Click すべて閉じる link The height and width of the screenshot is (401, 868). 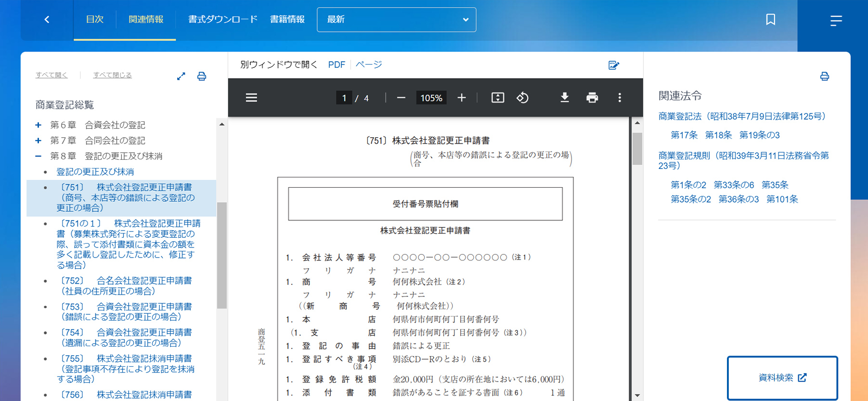click(112, 75)
